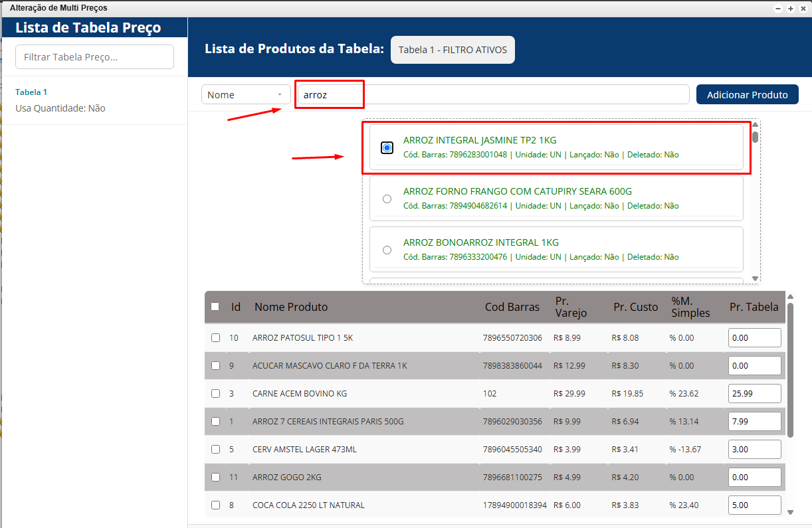Screen dimensions: 812x528
Task: Focus the Filtrar Tabela Preço filter field
Action: [x=94, y=57]
